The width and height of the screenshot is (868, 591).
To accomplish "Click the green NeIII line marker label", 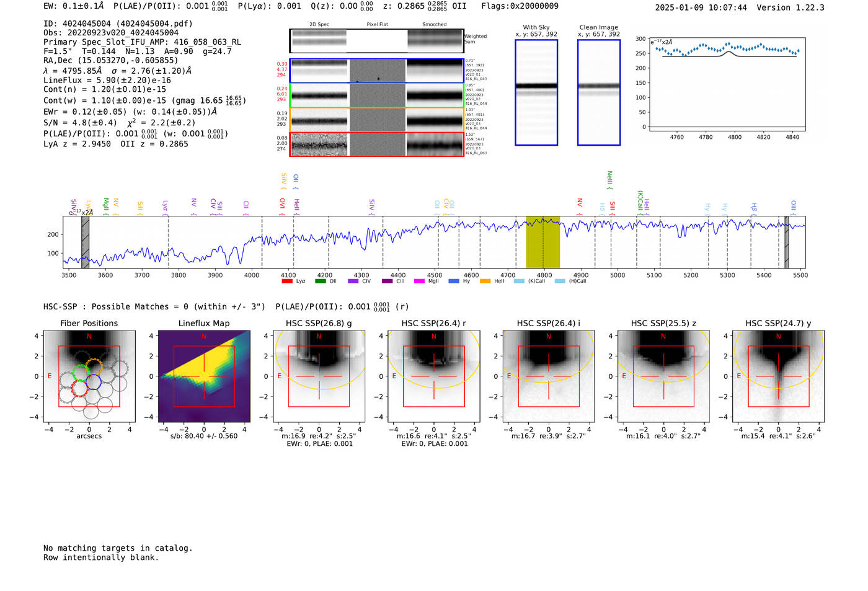I will click(x=609, y=179).
